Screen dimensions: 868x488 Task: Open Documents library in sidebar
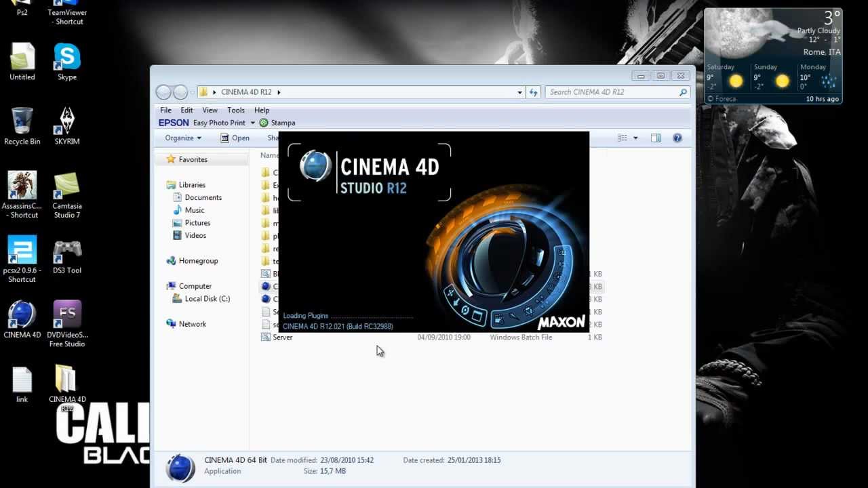pyautogui.click(x=203, y=197)
